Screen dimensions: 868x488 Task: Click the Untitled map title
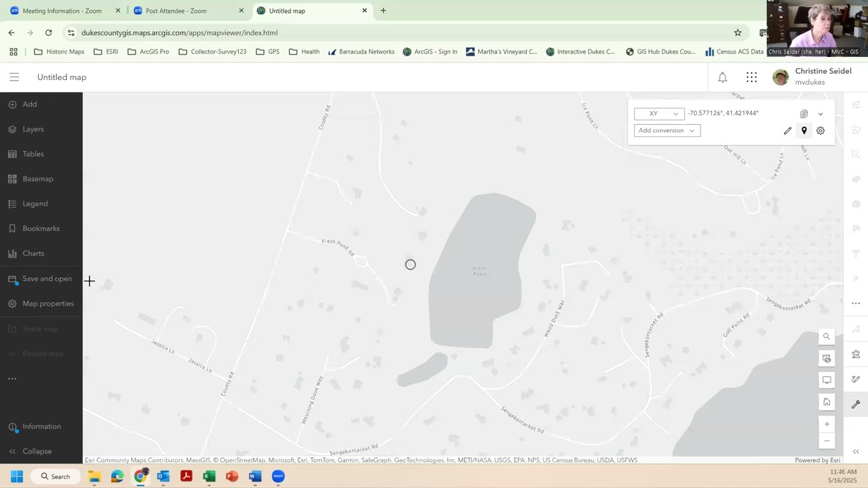[x=62, y=77]
